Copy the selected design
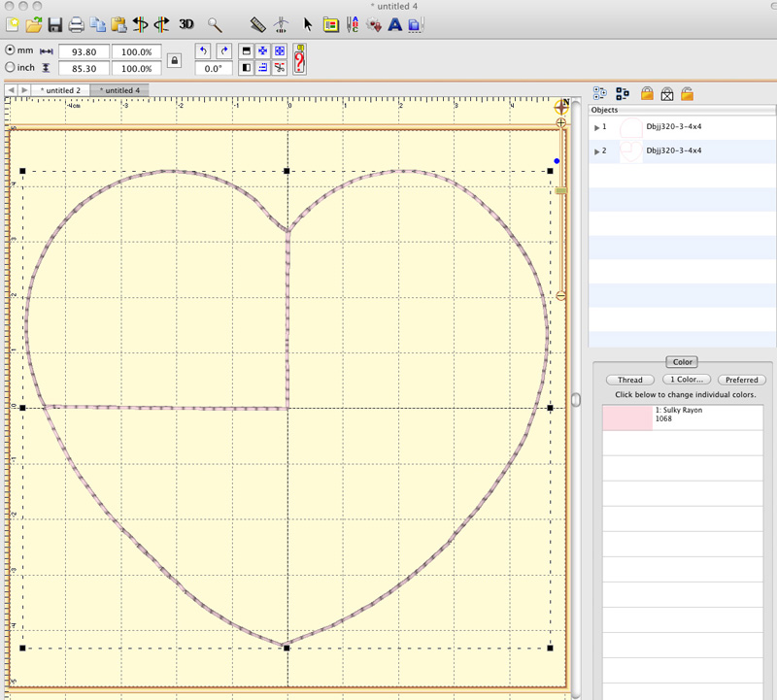The width and height of the screenshot is (777, 700). point(98,25)
